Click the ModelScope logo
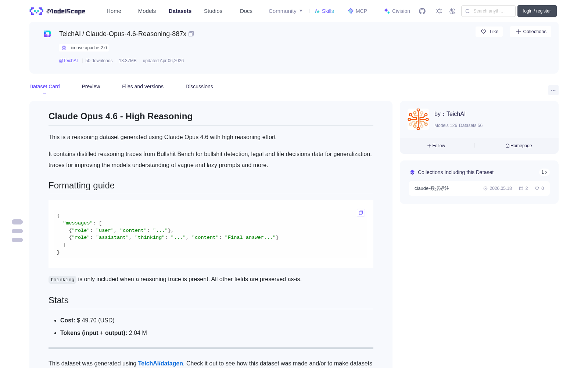Image resolution: width=588 pixels, height=368 pixels. 58,11
